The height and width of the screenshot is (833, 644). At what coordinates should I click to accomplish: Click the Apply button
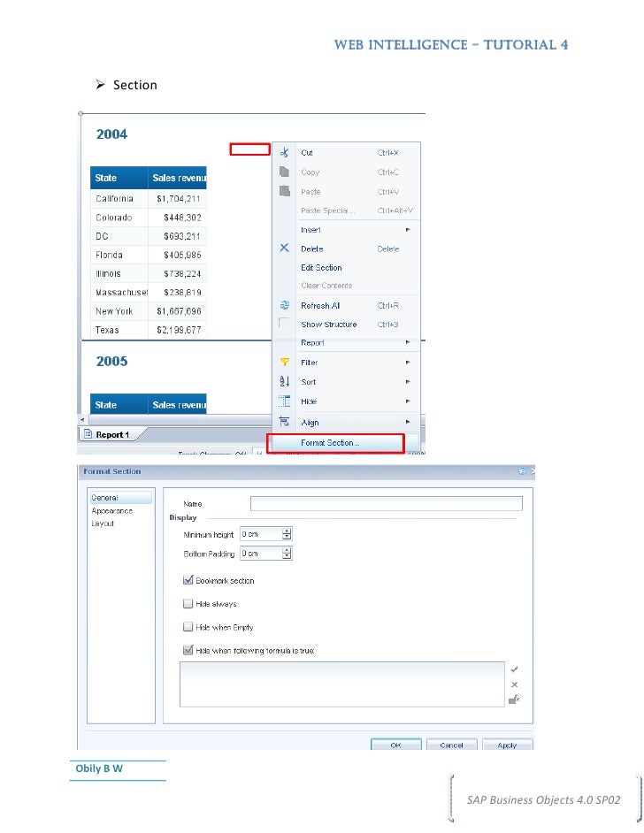(x=508, y=745)
